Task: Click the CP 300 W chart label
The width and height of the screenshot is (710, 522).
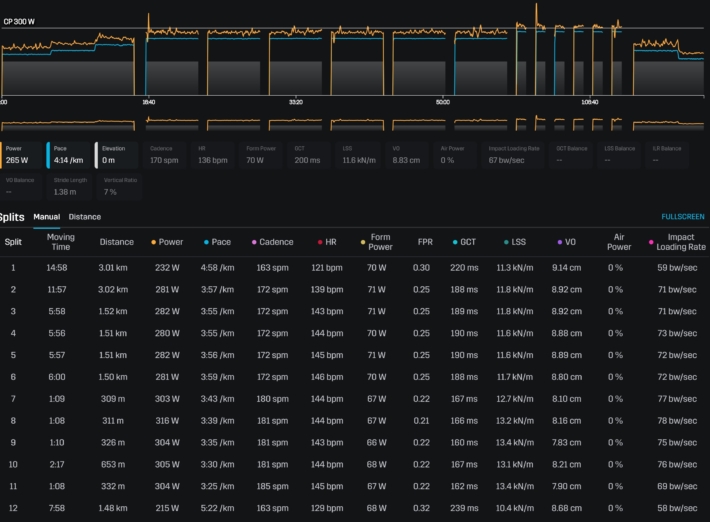Action: click(19, 21)
